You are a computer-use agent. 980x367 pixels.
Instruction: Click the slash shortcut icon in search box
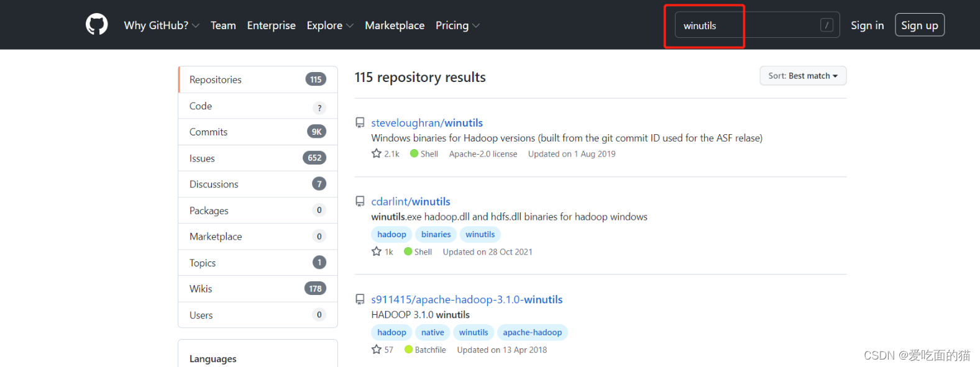[x=827, y=25]
